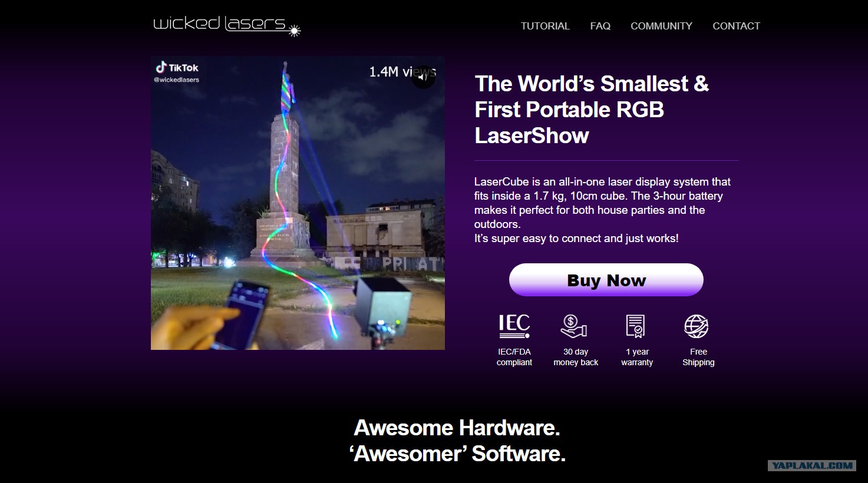Click the 'IEC/FDA compliant' label

pos(514,357)
